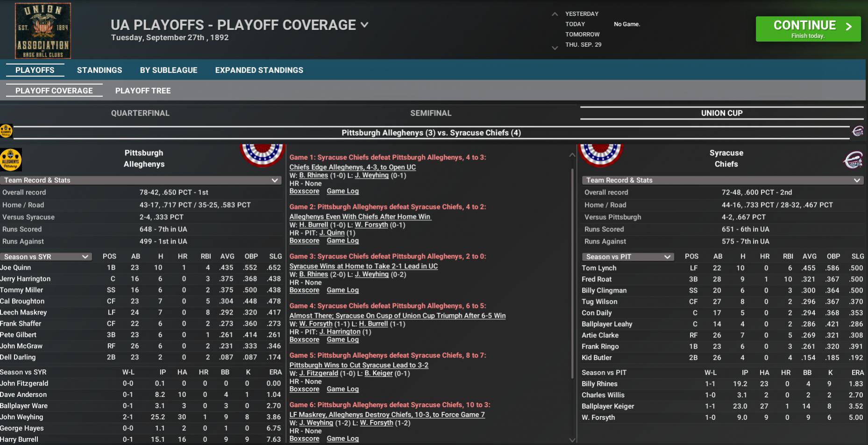Open the Boxscore for Game 1

[304, 191]
